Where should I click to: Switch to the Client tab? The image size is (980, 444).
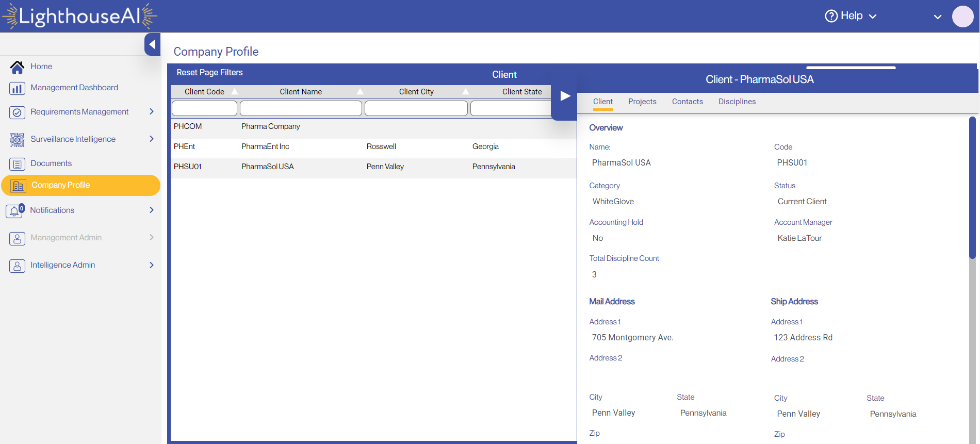click(603, 102)
